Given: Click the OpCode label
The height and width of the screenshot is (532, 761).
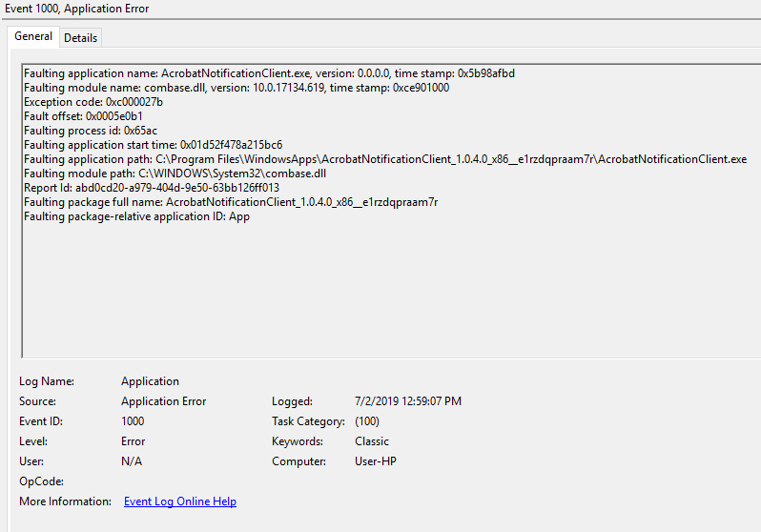Looking at the screenshot, I should click(41, 481).
